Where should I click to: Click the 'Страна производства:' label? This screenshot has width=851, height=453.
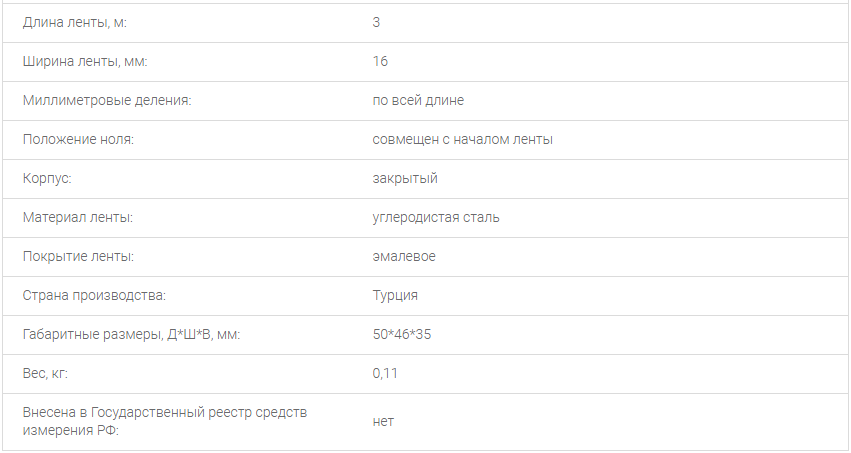[x=94, y=296]
